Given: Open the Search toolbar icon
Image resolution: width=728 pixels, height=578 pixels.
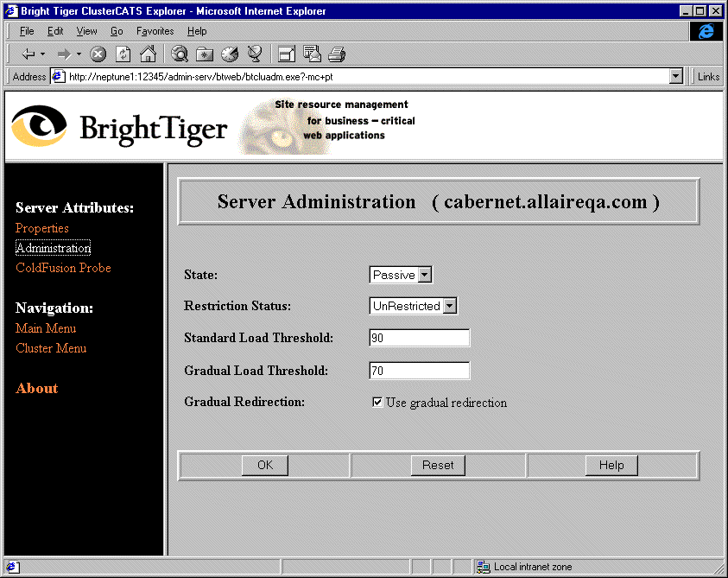Looking at the screenshot, I should pyautogui.click(x=180, y=54).
